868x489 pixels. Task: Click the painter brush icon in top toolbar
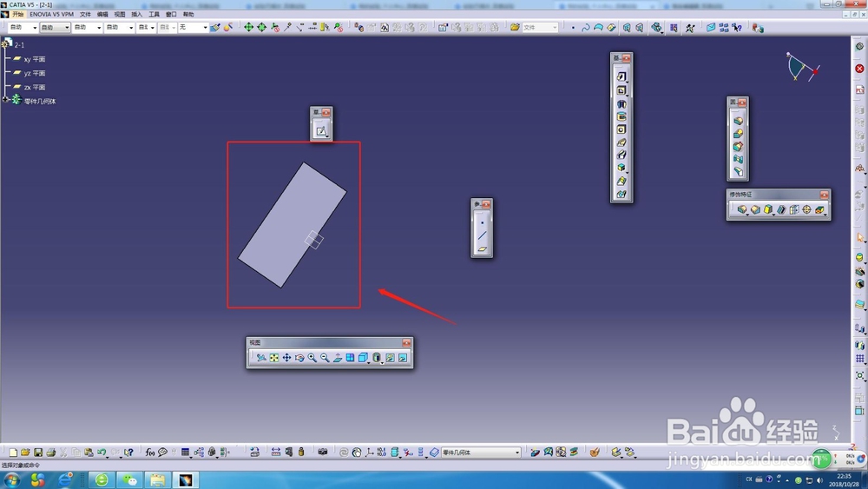tap(215, 27)
